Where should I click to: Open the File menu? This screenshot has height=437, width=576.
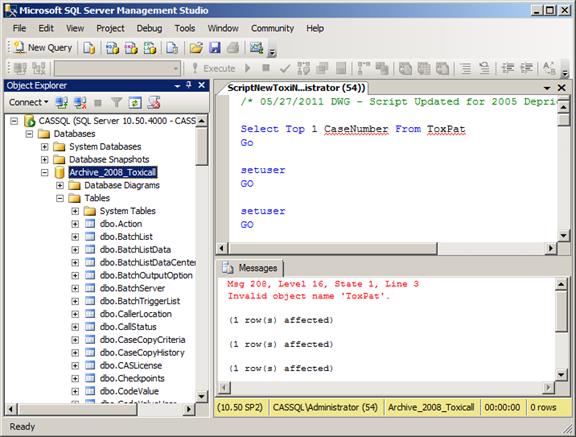[19, 28]
